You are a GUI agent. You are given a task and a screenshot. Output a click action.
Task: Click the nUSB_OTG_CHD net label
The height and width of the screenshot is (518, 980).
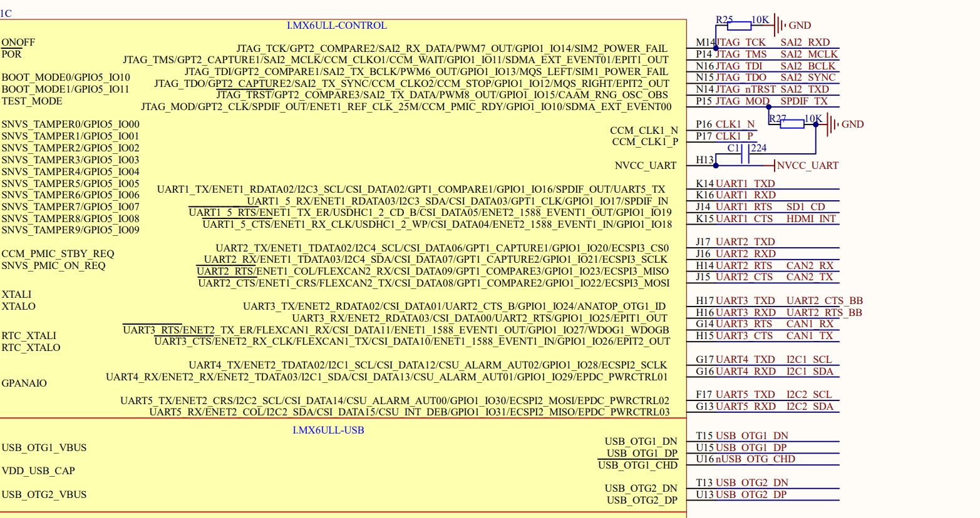(755, 459)
